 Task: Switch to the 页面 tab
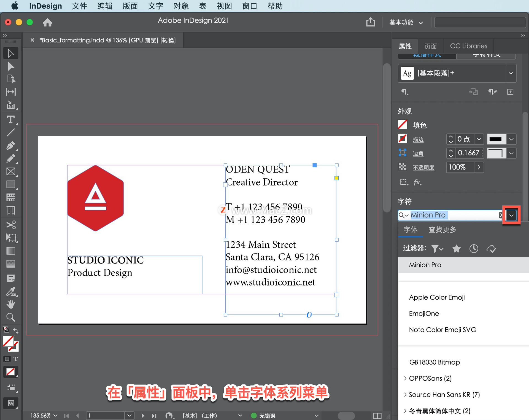coord(430,46)
